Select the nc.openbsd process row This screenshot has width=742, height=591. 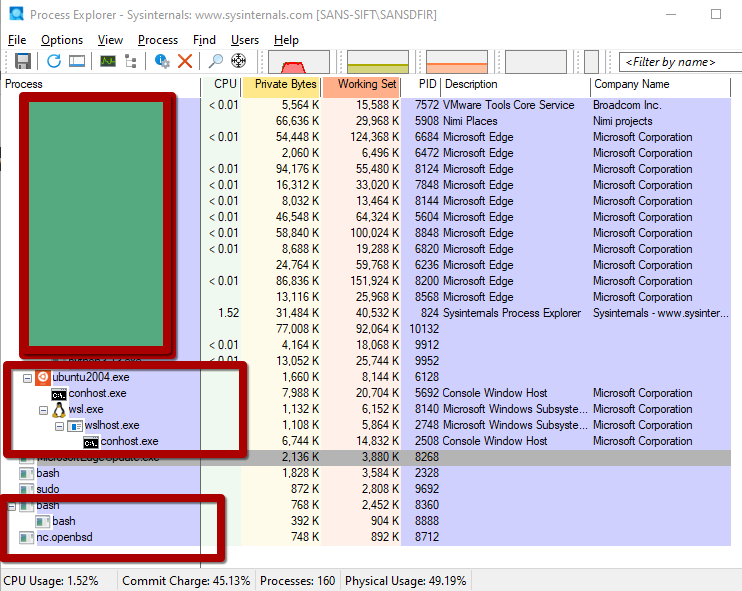(61, 538)
